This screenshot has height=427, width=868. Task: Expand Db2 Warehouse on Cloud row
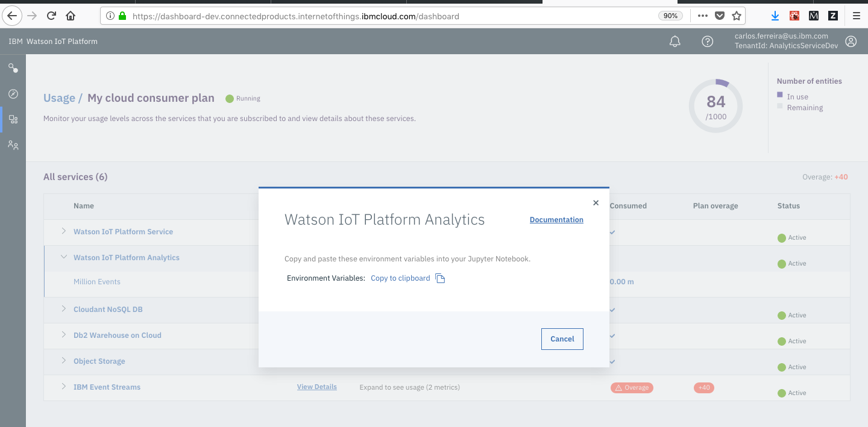pyautogui.click(x=63, y=335)
